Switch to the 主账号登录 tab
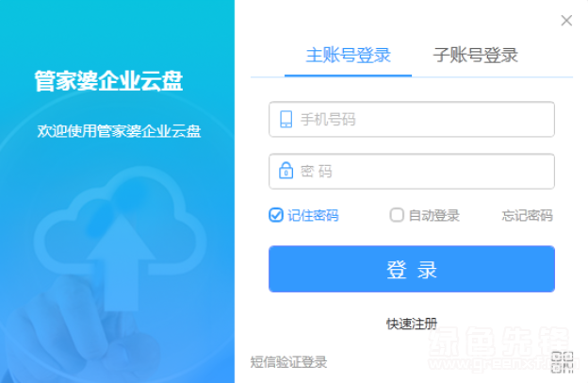Image resolution: width=588 pixels, height=383 pixels. pos(348,56)
